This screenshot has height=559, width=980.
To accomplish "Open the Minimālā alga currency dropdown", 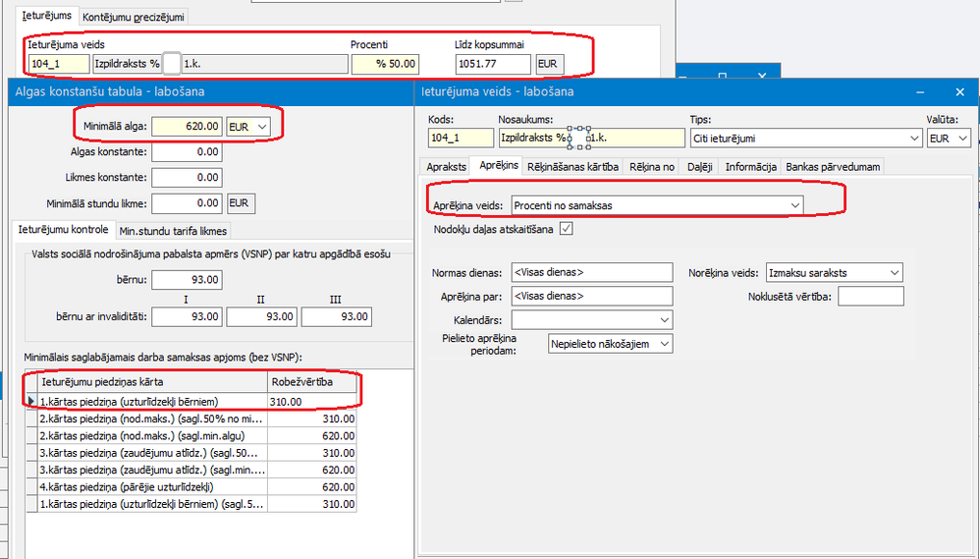I will pos(262,127).
